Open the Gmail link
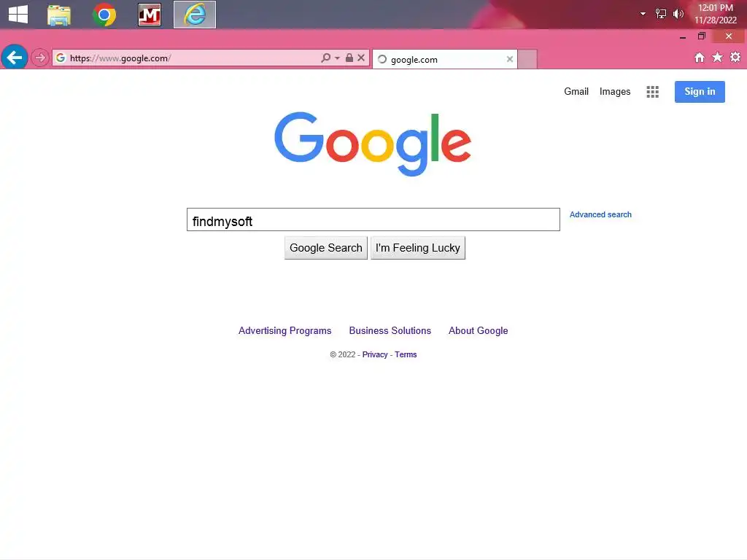 pyautogui.click(x=576, y=91)
